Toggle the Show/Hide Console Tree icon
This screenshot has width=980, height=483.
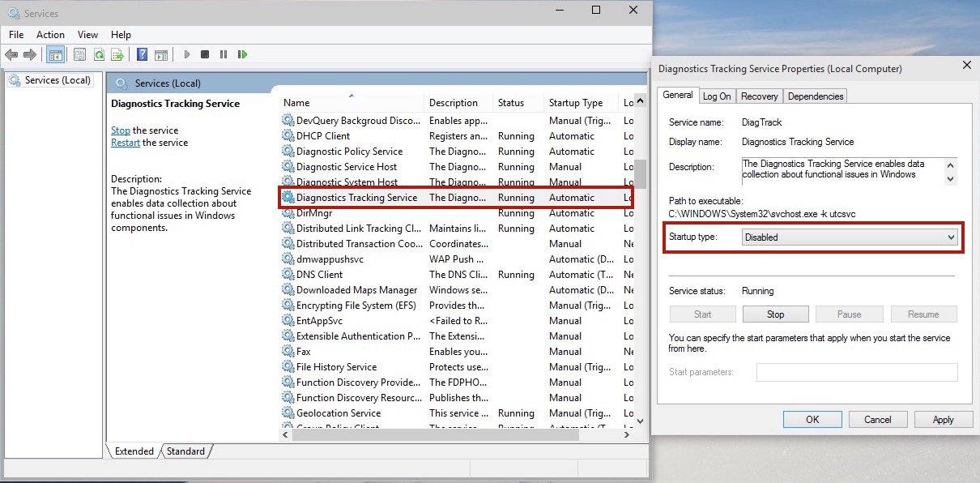tap(55, 55)
